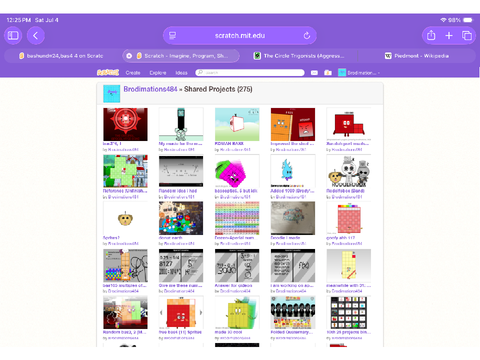Open the dark grid of projects thumbnail
The image size is (480, 360).
(349, 312)
